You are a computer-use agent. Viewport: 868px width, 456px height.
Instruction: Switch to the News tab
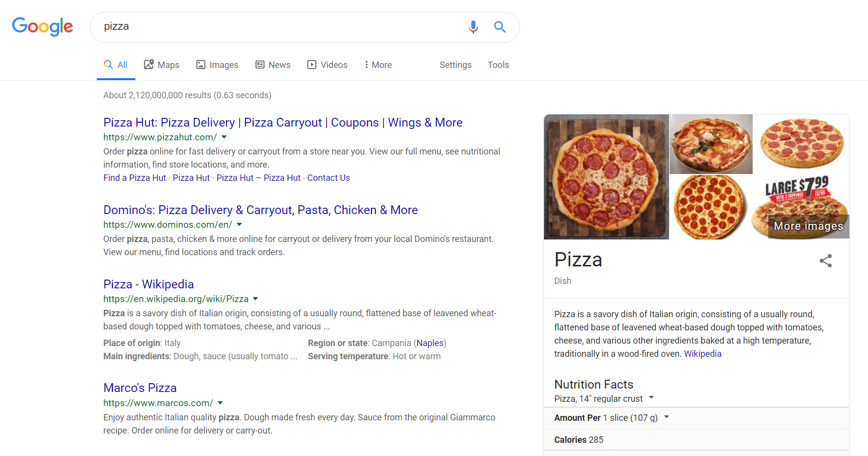point(273,65)
